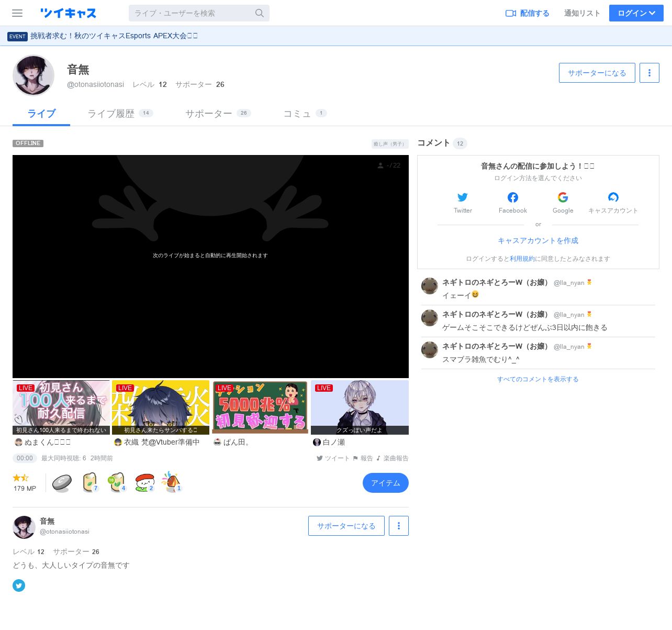
Task: Log in with キャスアカウント icon
Action: tap(613, 197)
